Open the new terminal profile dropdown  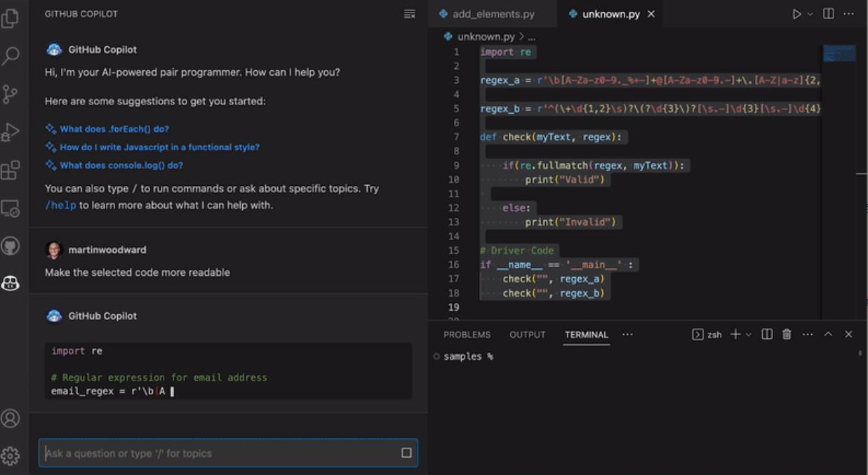coord(749,335)
